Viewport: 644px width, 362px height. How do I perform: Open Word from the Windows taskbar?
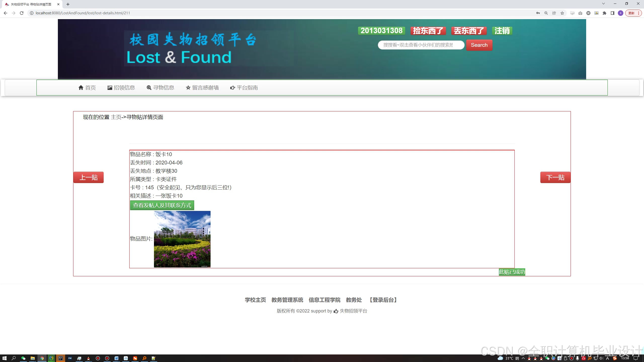click(x=116, y=358)
